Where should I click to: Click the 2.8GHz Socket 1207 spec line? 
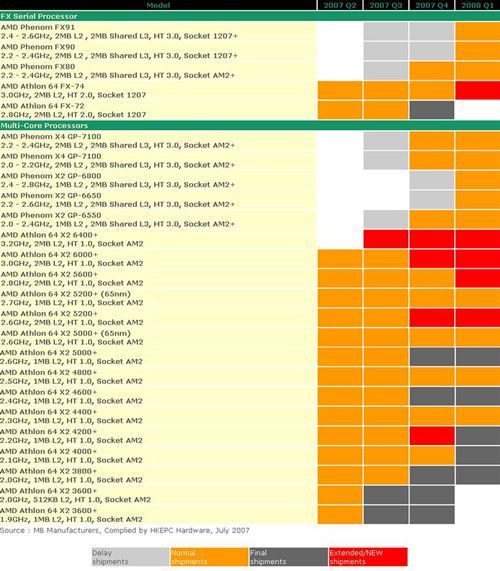coord(73,115)
